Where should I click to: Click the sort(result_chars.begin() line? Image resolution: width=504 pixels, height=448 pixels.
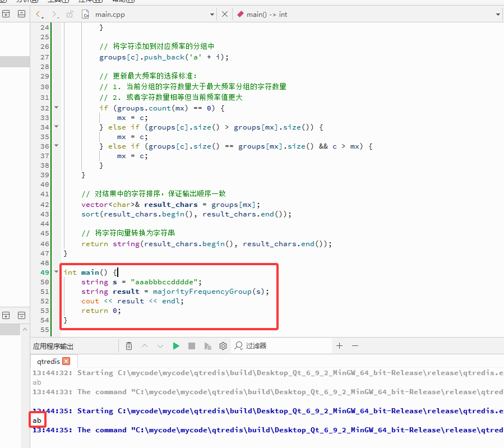point(186,214)
